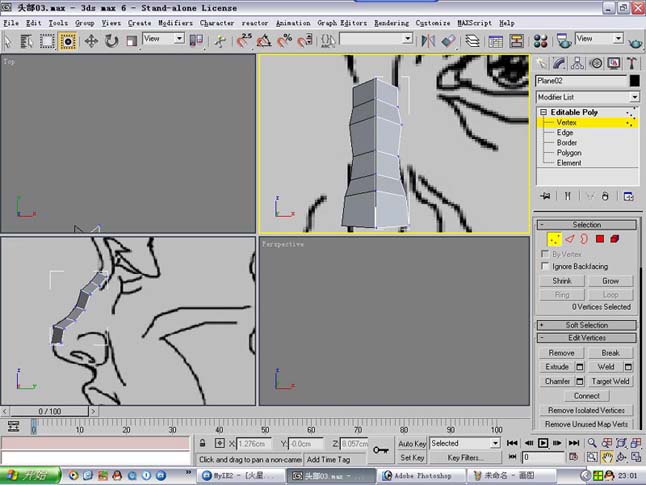Screen dimensions: 646x485
Task: Click the Target Weld button
Action: pos(610,381)
